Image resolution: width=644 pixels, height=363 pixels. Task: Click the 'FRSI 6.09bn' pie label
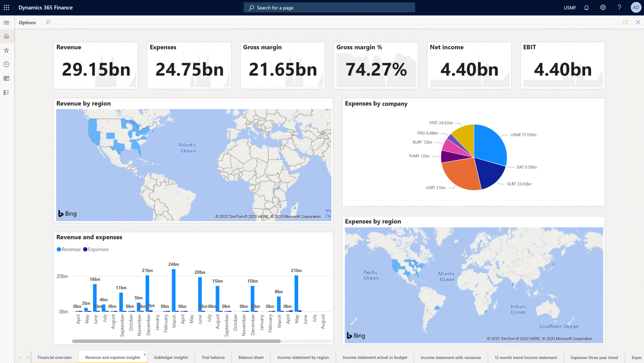tap(428, 133)
